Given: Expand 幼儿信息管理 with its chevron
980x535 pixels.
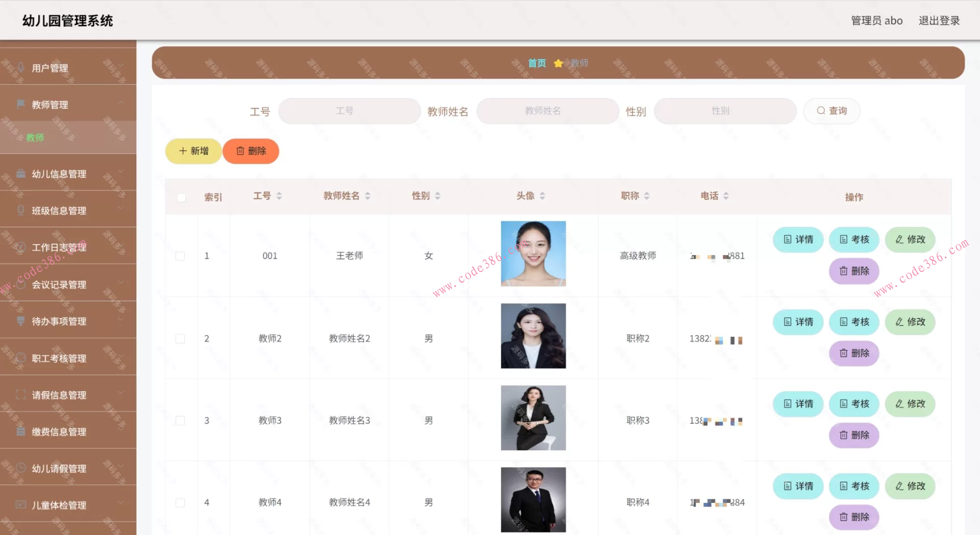Looking at the screenshot, I should click(121, 172).
